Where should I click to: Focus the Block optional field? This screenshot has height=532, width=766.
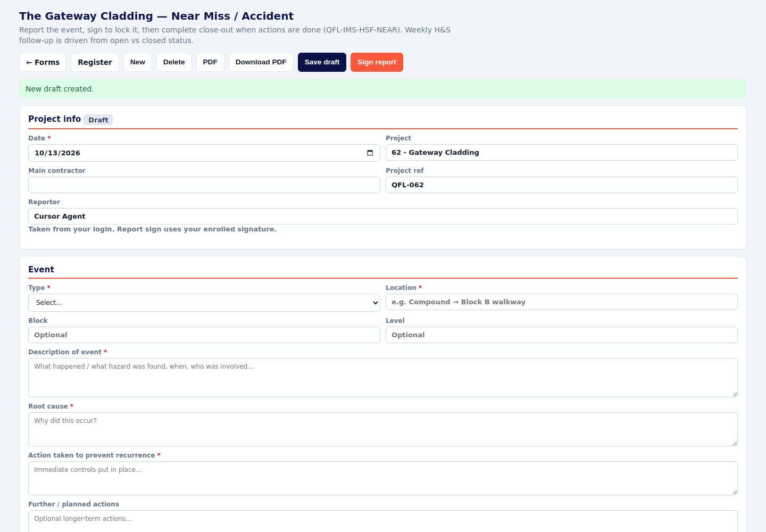[x=204, y=335]
